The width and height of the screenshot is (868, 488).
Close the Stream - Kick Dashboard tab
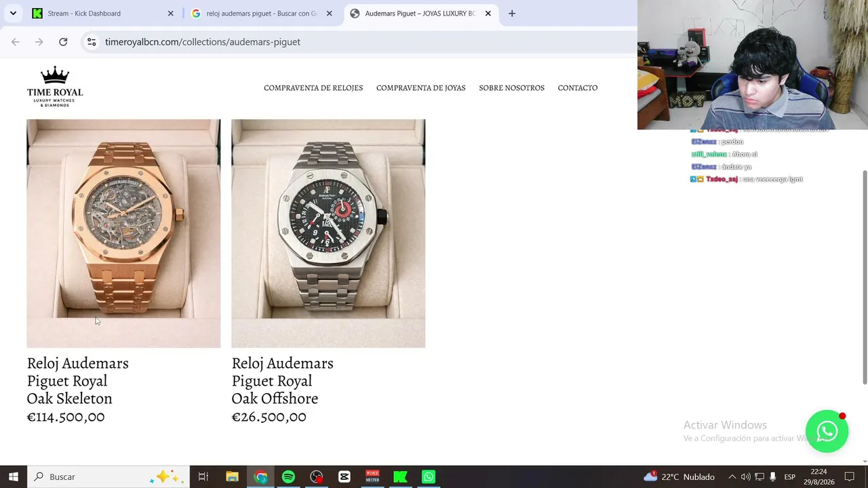[171, 14]
